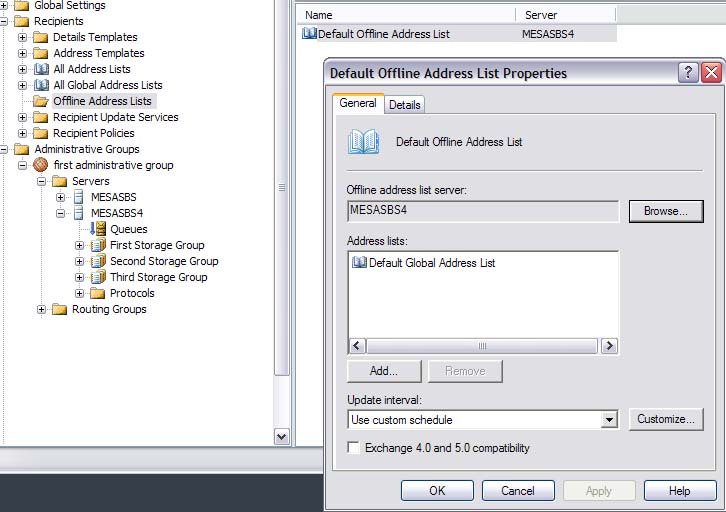The image size is (726, 512).
Task: Click the Offline address list server field
Action: click(482, 211)
